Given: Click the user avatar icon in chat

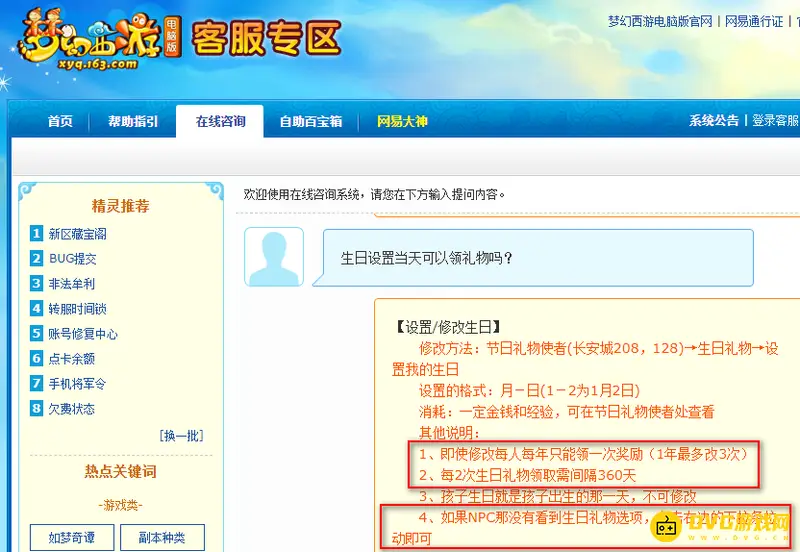Looking at the screenshot, I should pos(274,257).
